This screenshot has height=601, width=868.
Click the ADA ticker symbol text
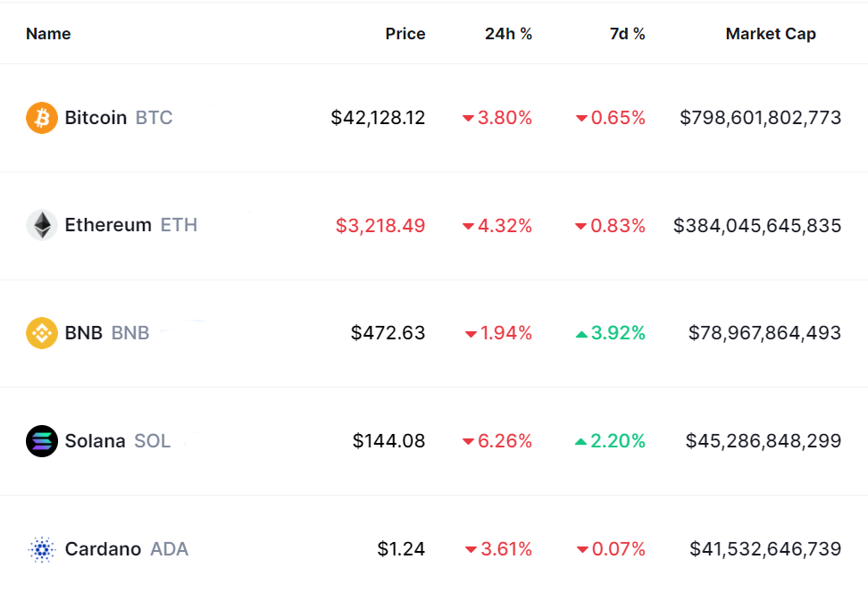click(169, 549)
